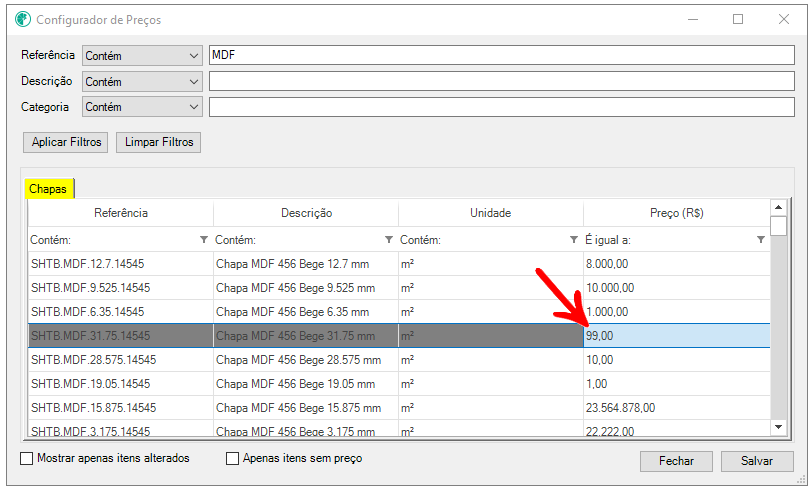Click the price cell 1.000,00
Screen dimensions: 812x492
(676, 312)
